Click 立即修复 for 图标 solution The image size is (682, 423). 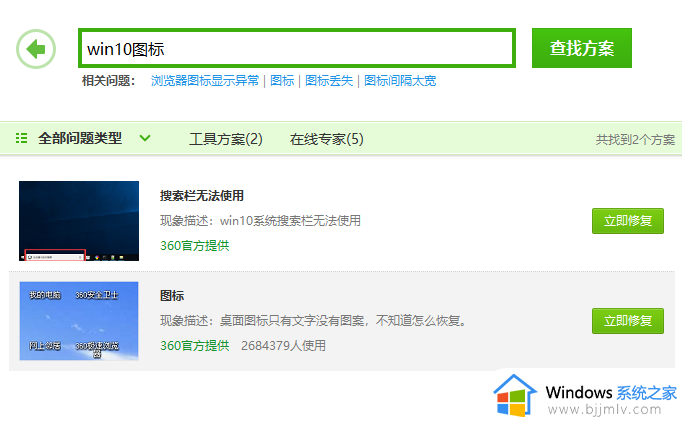pos(628,321)
